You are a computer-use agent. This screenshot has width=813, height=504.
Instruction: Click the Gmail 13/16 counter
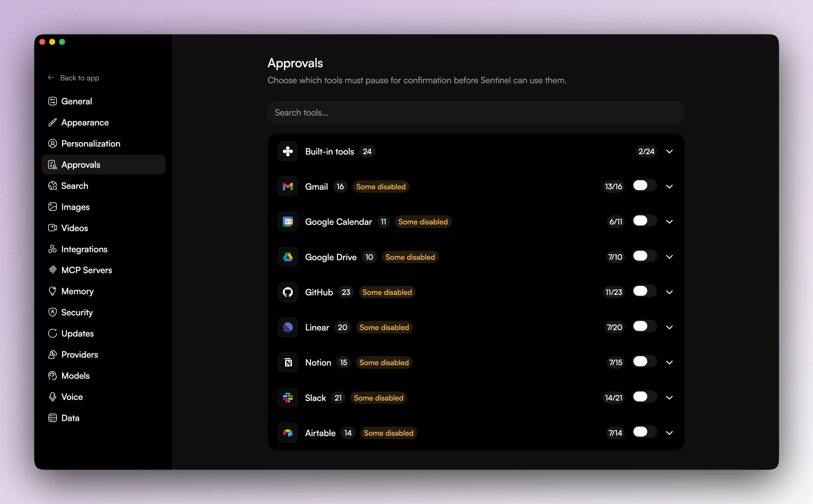613,187
